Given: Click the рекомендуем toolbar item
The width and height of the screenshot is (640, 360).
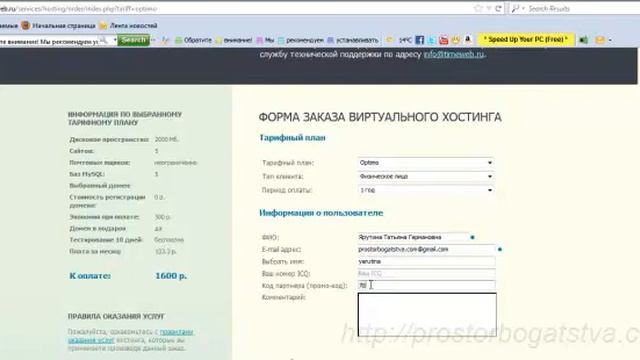Looking at the screenshot, I should (301, 40).
